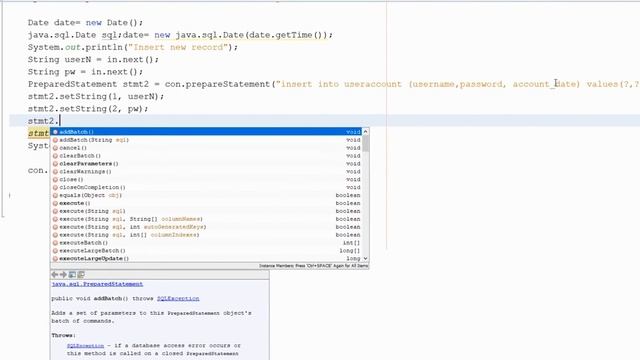The image size is (640, 360).
Task: Click method icon beside clearParameters()
Action: pos(56,164)
